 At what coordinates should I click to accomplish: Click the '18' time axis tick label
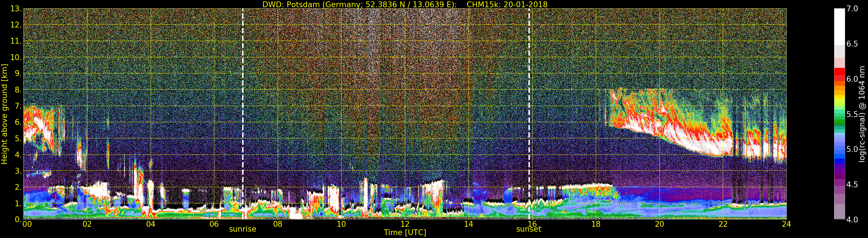click(x=596, y=224)
